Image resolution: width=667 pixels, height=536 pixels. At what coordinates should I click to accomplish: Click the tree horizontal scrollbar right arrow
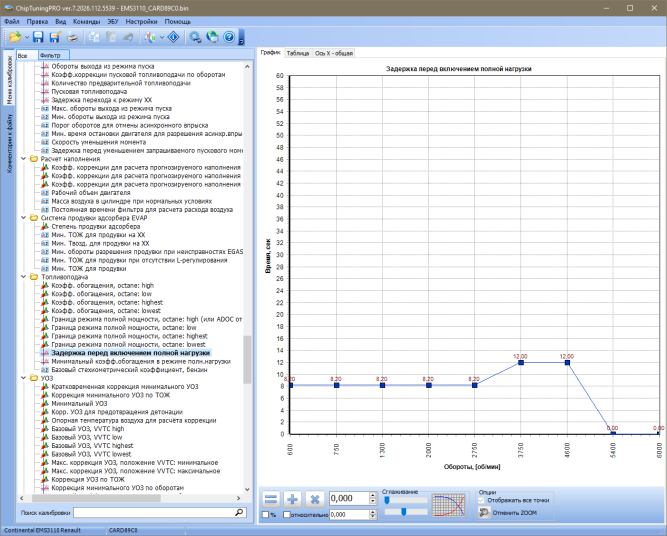(x=239, y=498)
